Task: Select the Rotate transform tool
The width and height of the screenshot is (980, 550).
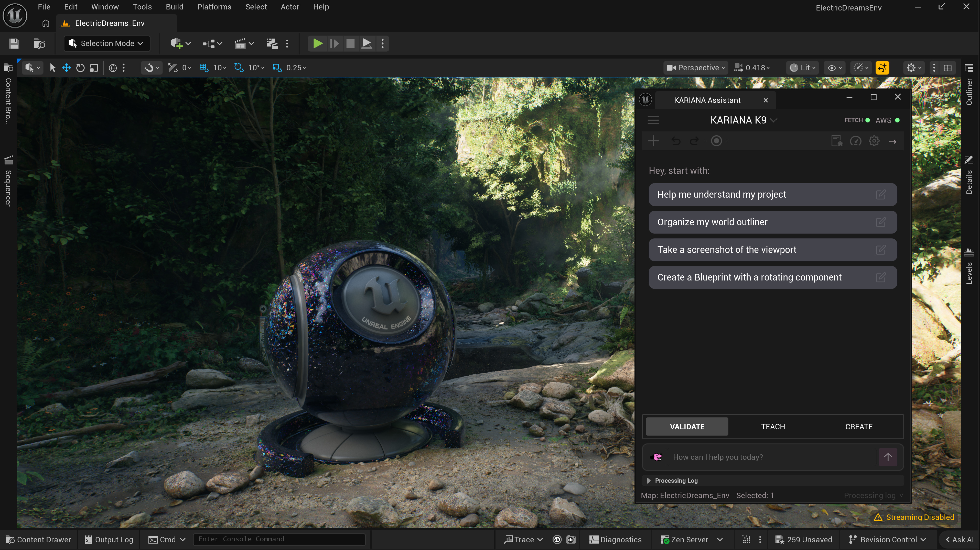Action: tap(80, 68)
